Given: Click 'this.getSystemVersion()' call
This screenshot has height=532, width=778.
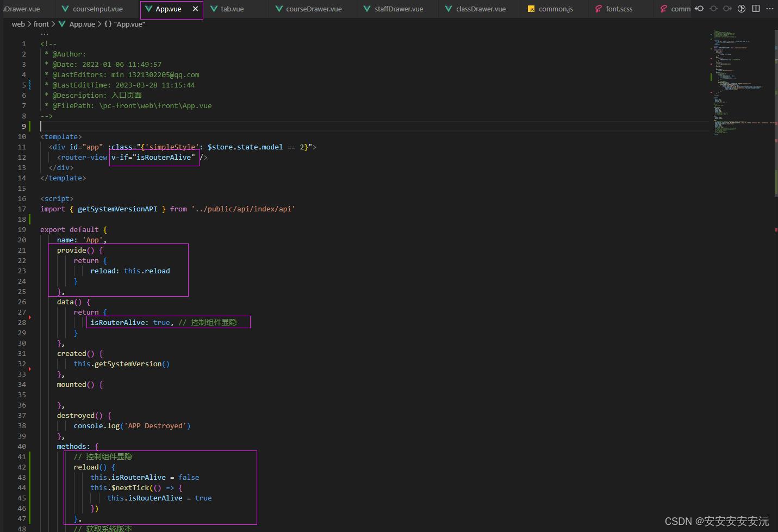Looking at the screenshot, I should (x=122, y=364).
